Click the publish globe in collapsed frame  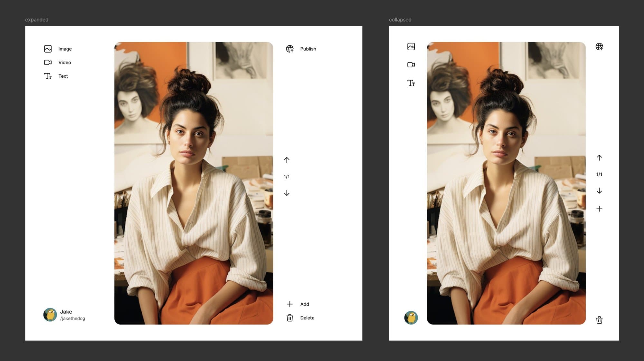pos(599,46)
